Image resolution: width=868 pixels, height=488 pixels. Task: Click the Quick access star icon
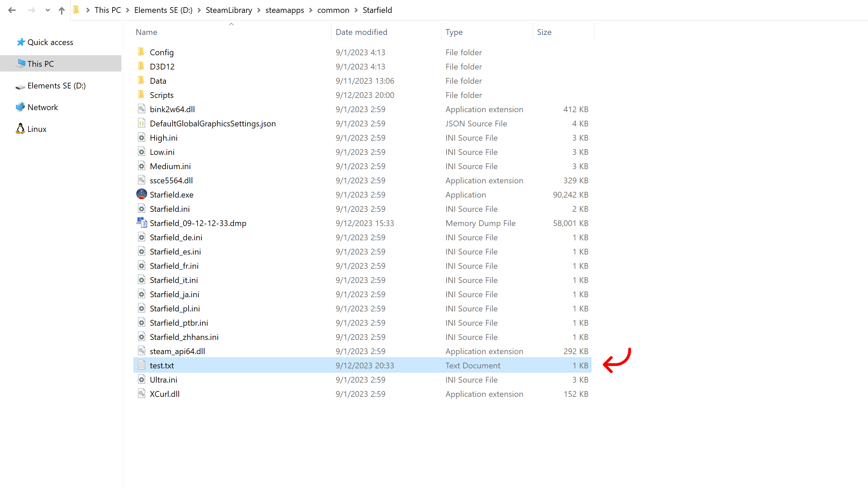(21, 42)
